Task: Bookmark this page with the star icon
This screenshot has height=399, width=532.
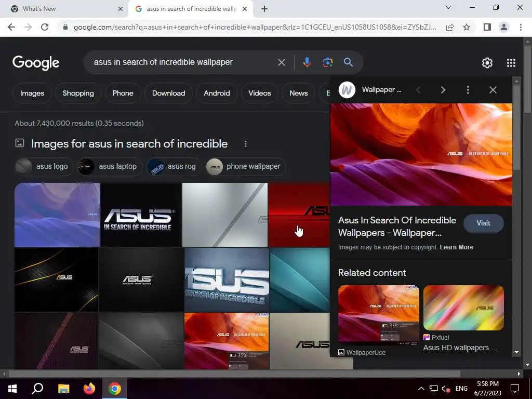Action: pyautogui.click(x=467, y=27)
